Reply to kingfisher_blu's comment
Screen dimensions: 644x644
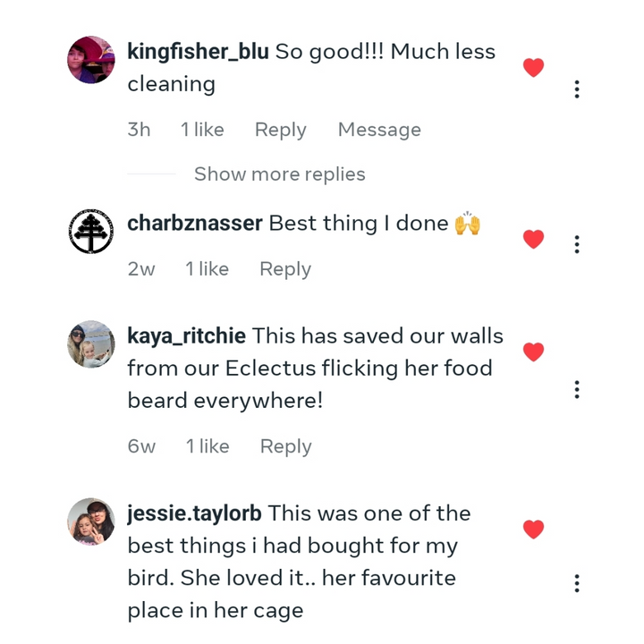coord(280,130)
